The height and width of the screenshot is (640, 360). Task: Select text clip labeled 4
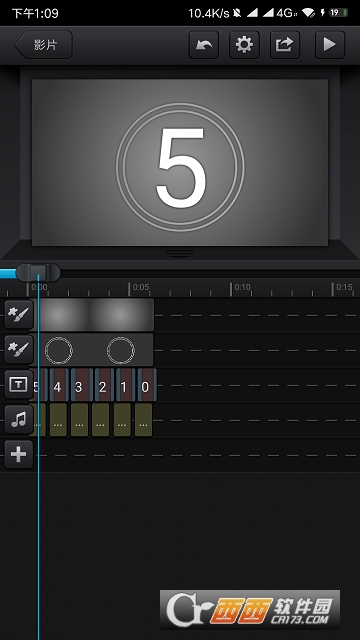click(59, 386)
